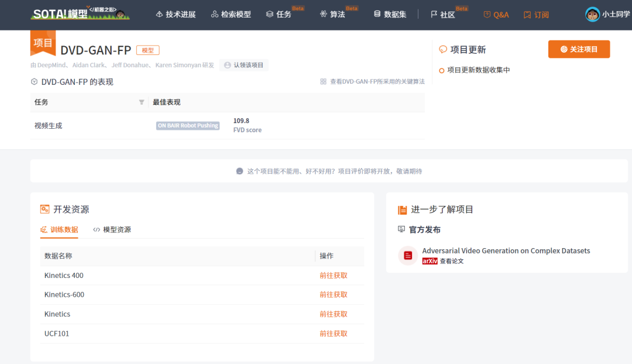Click the 开发资源 panel header icon
The width and height of the screenshot is (632, 364).
pyautogui.click(x=45, y=209)
